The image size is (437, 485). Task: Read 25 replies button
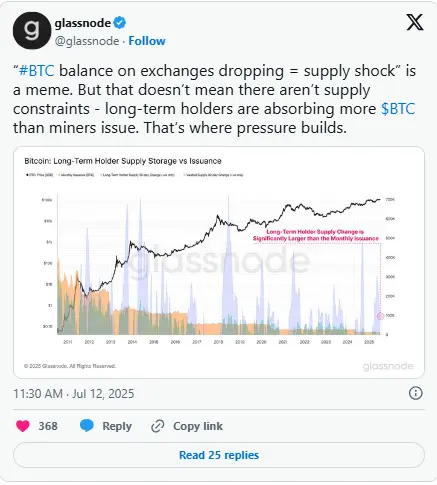[x=219, y=455]
